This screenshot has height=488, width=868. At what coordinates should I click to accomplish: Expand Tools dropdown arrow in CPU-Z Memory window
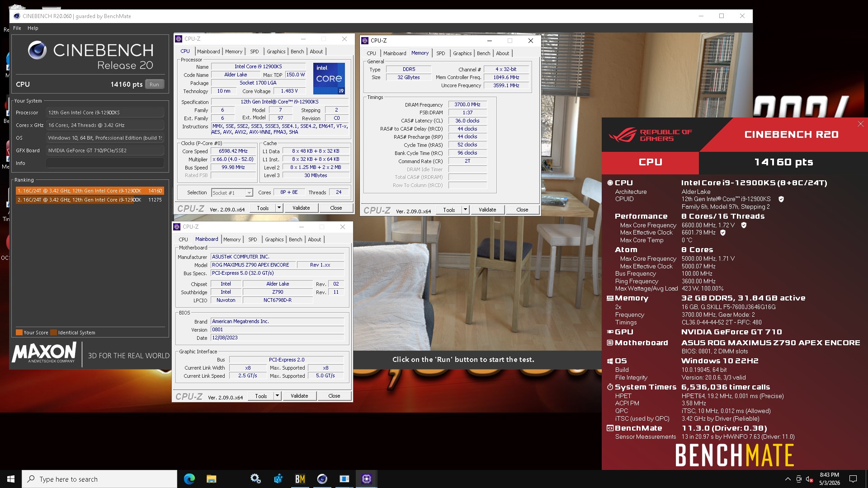[x=465, y=210]
